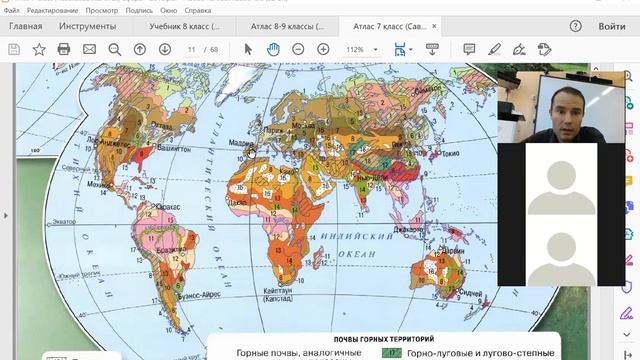Viewport: 640px width, 360px height.
Task: Open the Подпись menu
Action: coord(139,10)
